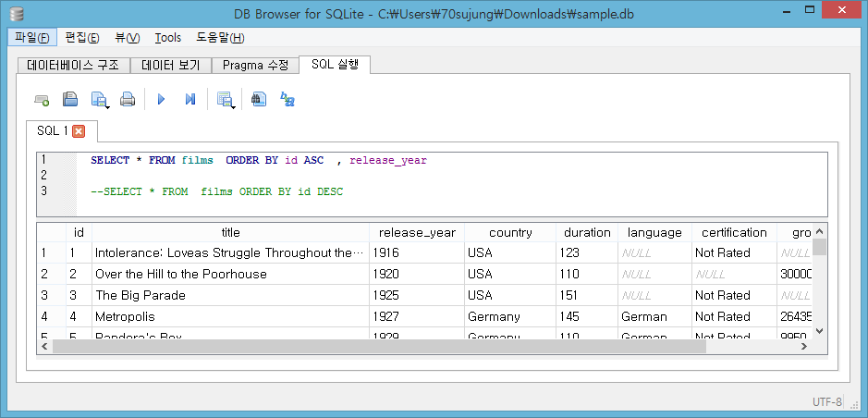868x418 pixels.
Task: Click the vertical scrollbar thumb
Action: coord(820,247)
